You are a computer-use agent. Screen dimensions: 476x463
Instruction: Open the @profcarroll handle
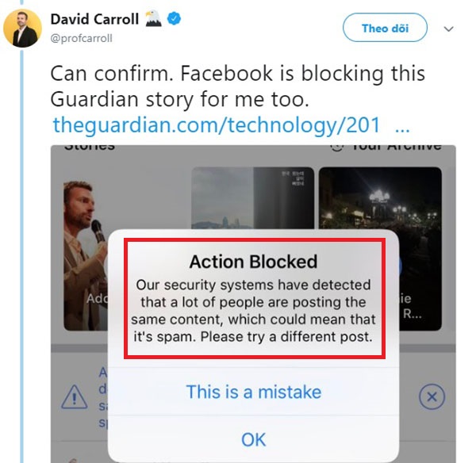coord(82,39)
